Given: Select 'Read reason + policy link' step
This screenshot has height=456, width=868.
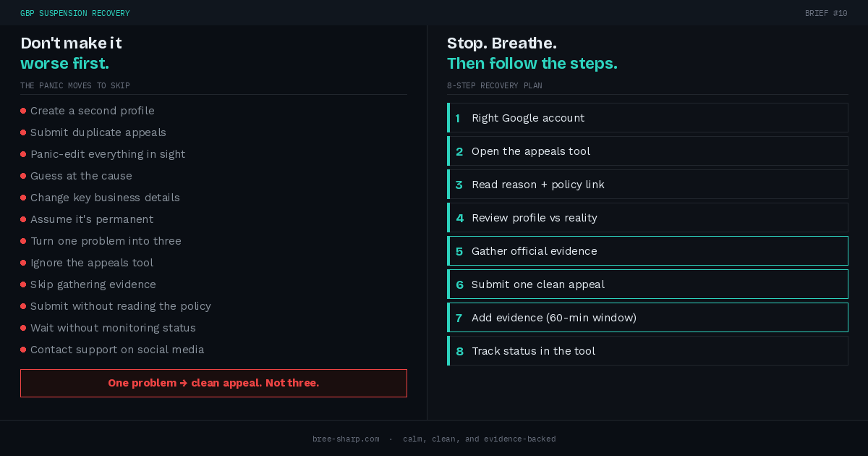Looking at the screenshot, I should click(647, 185).
